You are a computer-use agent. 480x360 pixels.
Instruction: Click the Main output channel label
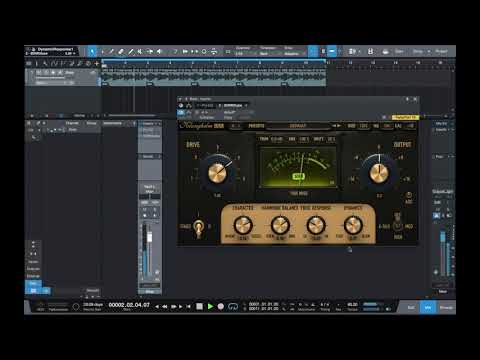(443, 291)
